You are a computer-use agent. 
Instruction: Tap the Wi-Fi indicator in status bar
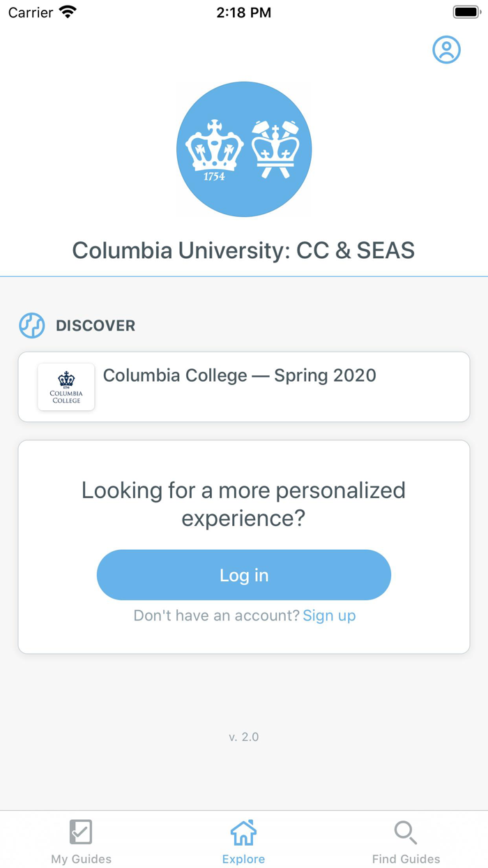(x=66, y=10)
